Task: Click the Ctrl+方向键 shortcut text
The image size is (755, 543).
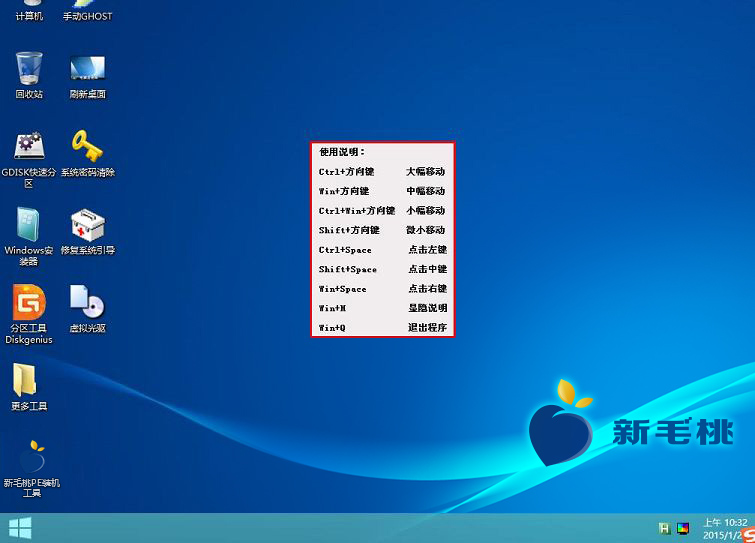Action: coord(346,171)
